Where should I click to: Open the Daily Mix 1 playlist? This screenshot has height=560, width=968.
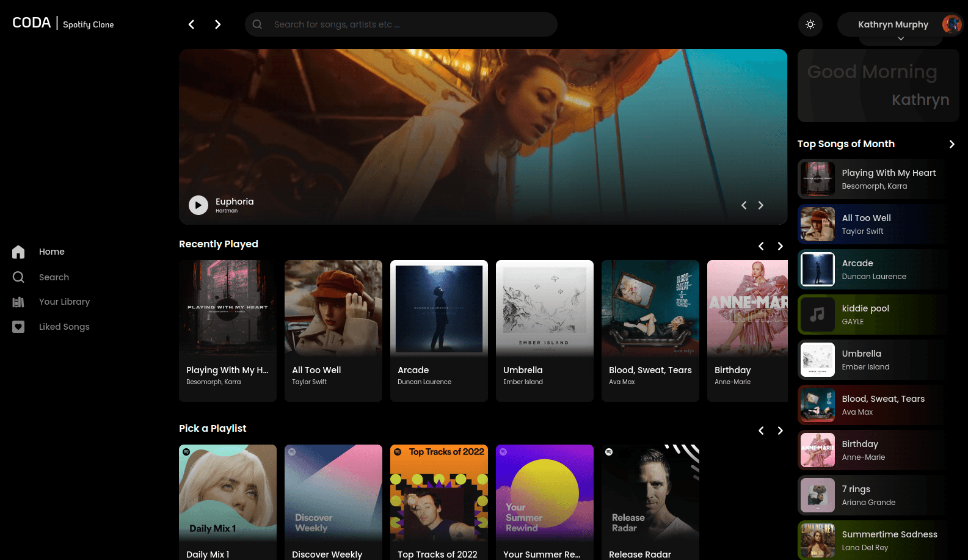click(x=228, y=502)
